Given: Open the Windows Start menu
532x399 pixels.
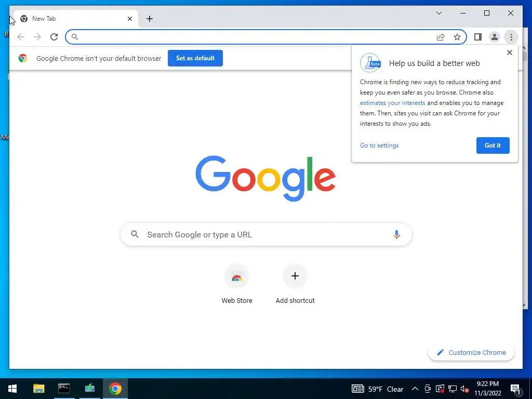Looking at the screenshot, I should (x=12, y=389).
